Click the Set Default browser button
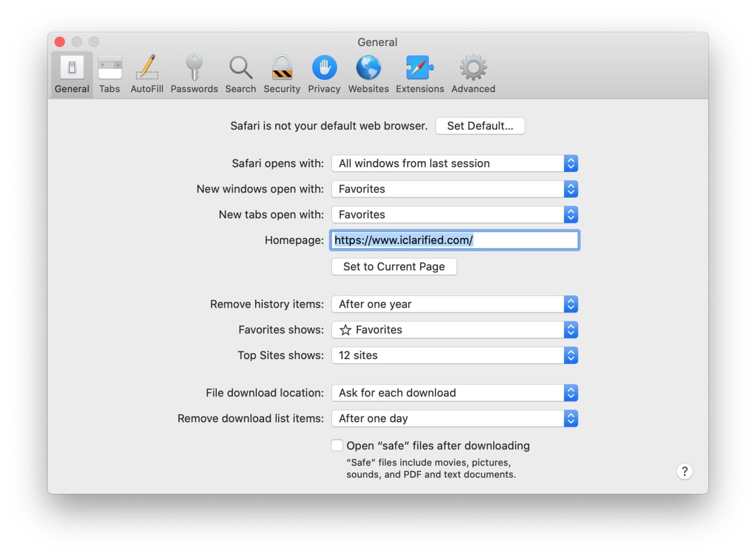Viewport: 756px width, 557px height. 480,126
